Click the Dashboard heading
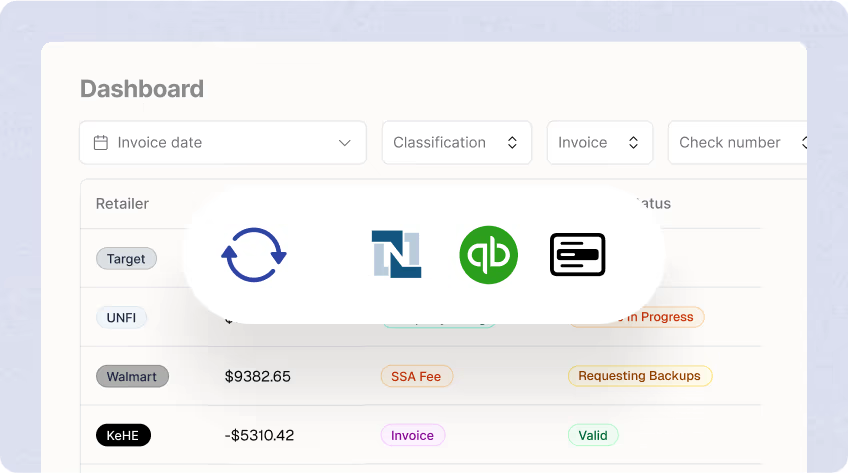 (142, 89)
